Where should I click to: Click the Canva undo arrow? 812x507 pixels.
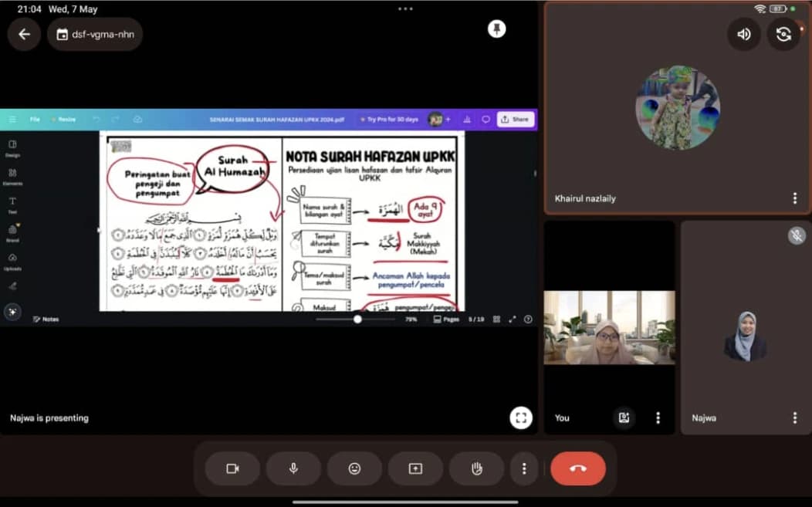[x=96, y=120]
